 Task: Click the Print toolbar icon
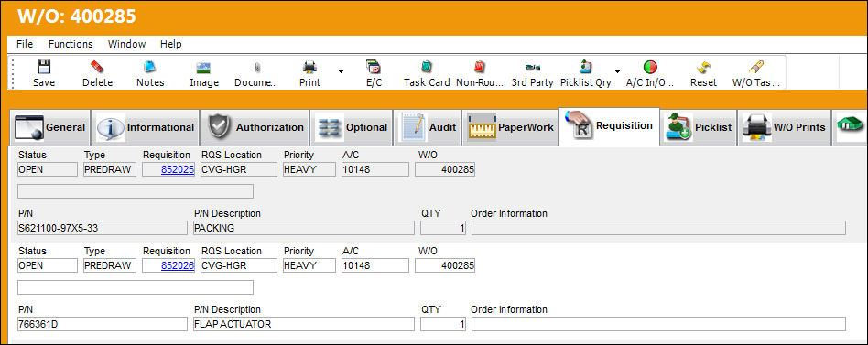[x=309, y=68]
